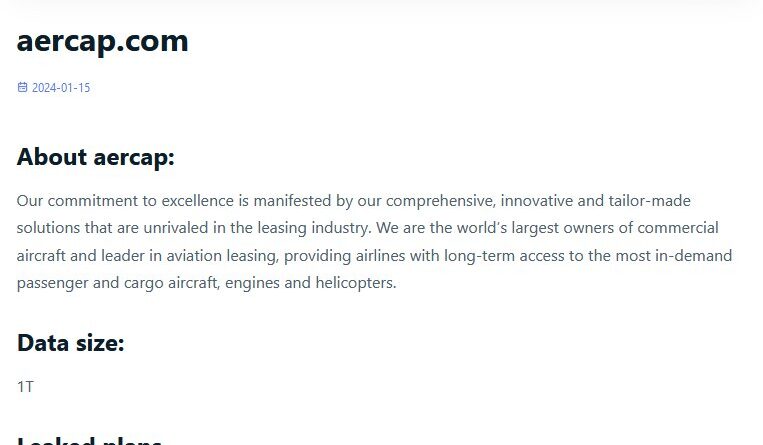Click the calendar icon beside the date
Image resolution: width=763 pixels, height=445 pixels.
(x=22, y=87)
